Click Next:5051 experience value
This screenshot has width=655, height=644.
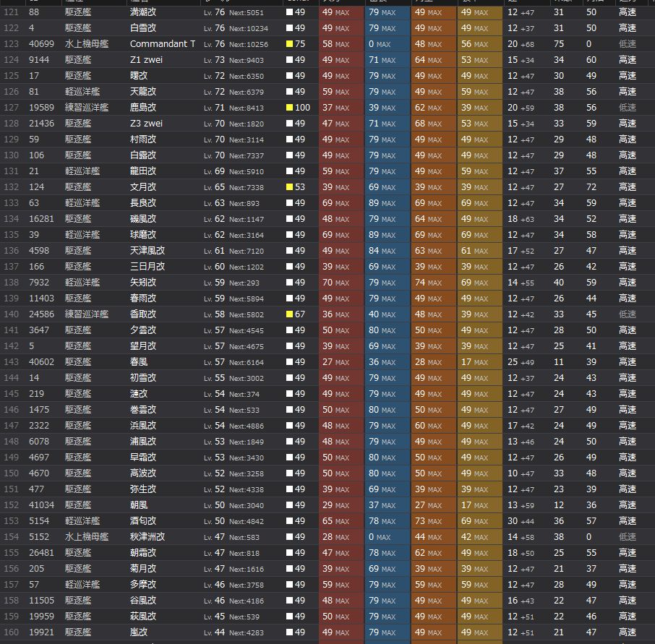pyautogui.click(x=247, y=12)
